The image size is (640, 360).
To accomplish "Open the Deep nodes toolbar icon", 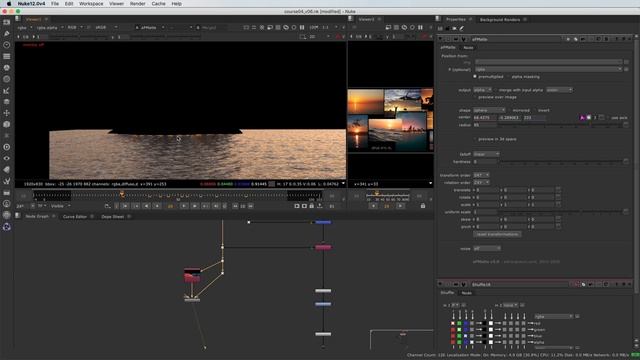I will [7, 147].
